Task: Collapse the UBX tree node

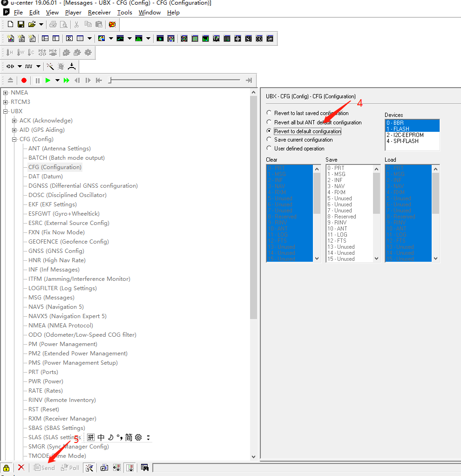Action: pyautogui.click(x=5, y=112)
